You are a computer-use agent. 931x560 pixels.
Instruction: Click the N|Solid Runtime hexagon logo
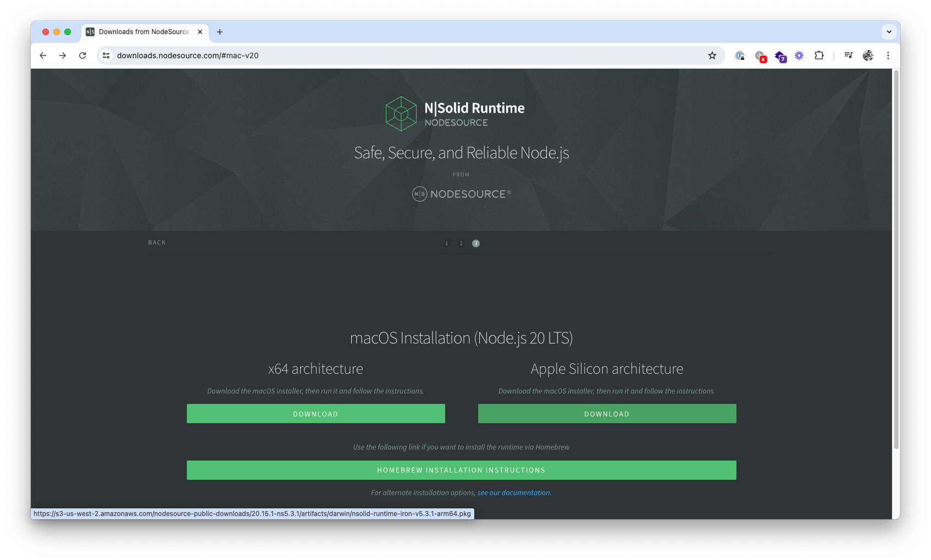[401, 114]
